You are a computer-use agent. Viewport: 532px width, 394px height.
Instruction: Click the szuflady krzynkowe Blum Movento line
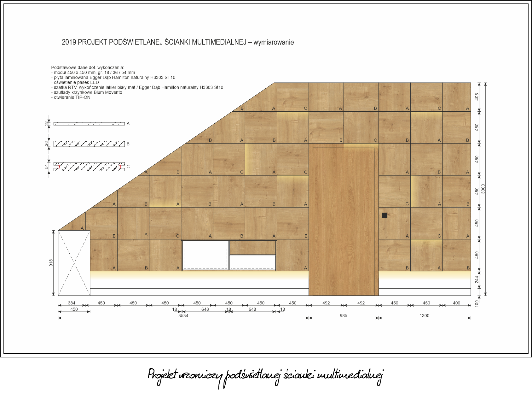[x=87, y=92]
